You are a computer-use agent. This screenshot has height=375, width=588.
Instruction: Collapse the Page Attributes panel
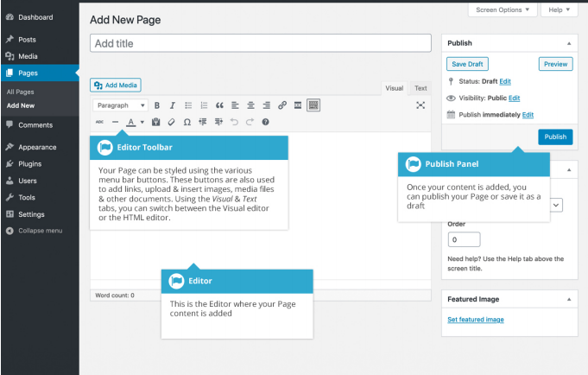coord(569,170)
